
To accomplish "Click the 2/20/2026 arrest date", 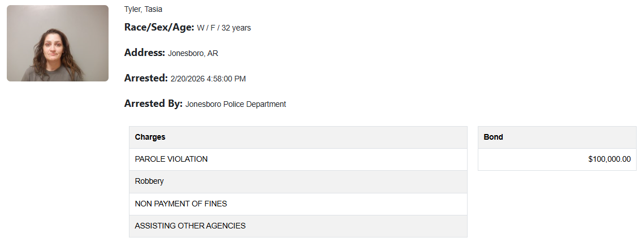I will (x=188, y=79).
